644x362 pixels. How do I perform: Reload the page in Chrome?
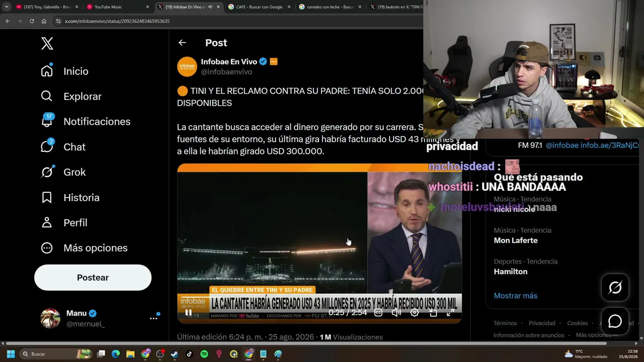(32, 21)
